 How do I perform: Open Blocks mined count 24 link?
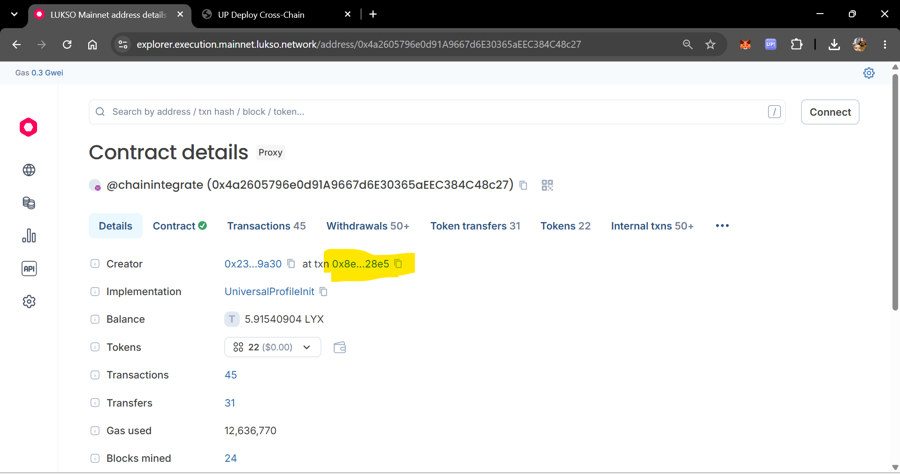(231, 459)
